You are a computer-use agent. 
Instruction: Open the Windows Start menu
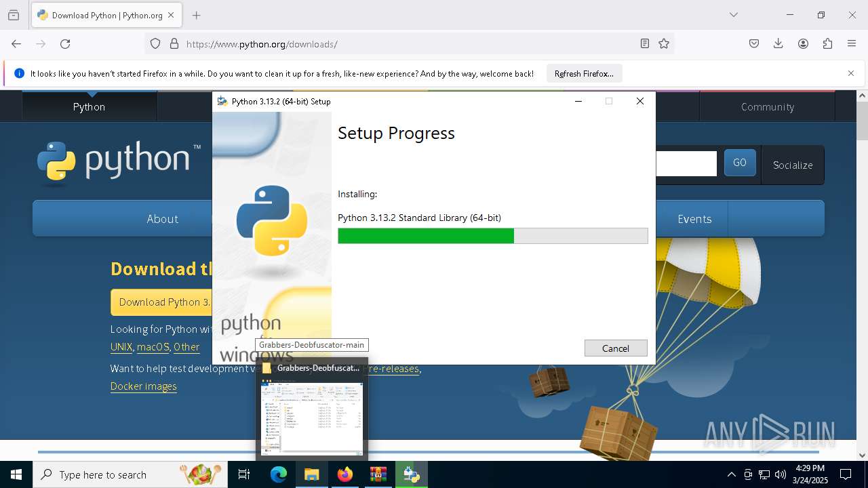tap(16, 474)
